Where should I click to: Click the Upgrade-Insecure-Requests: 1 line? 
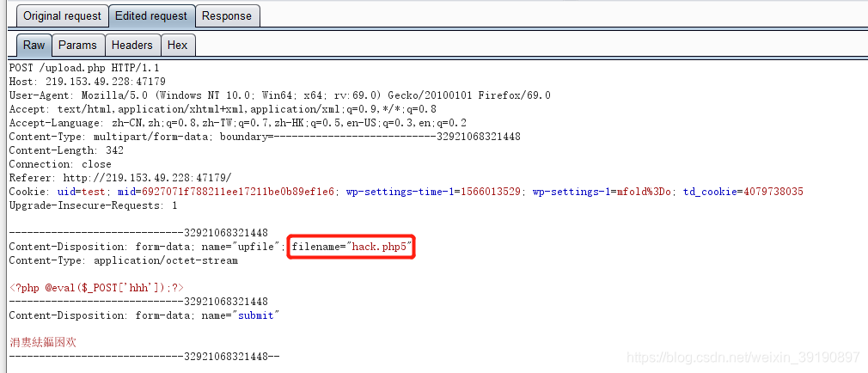coord(94,205)
